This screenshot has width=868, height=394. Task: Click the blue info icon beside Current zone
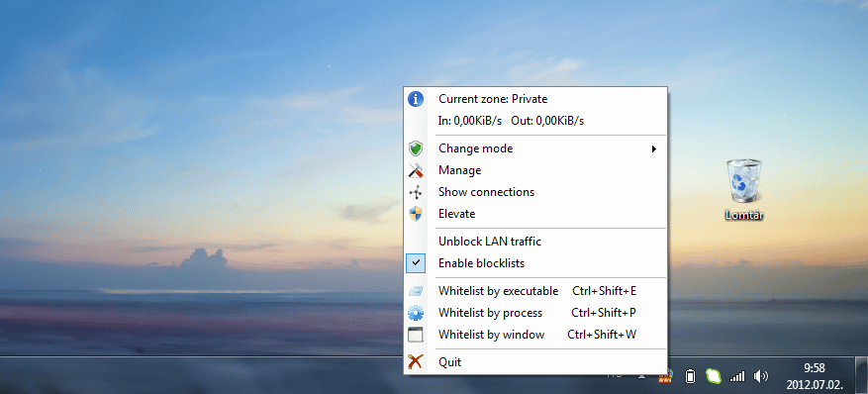416,99
